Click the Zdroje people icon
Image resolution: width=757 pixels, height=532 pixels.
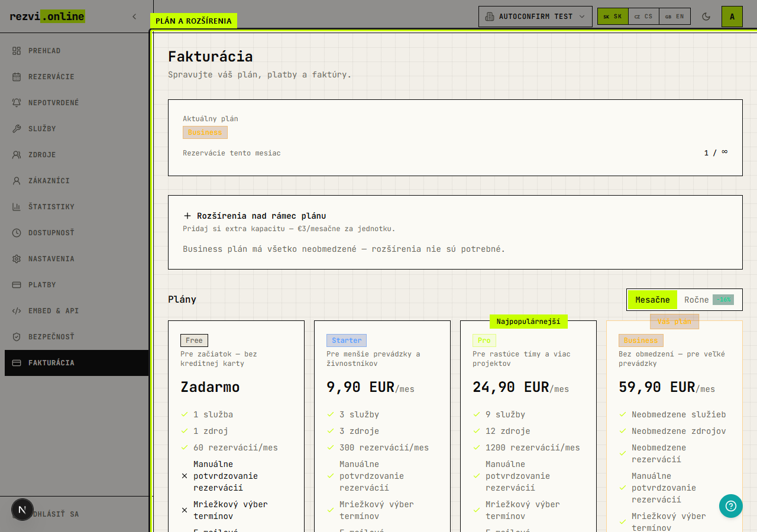point(17,155)
